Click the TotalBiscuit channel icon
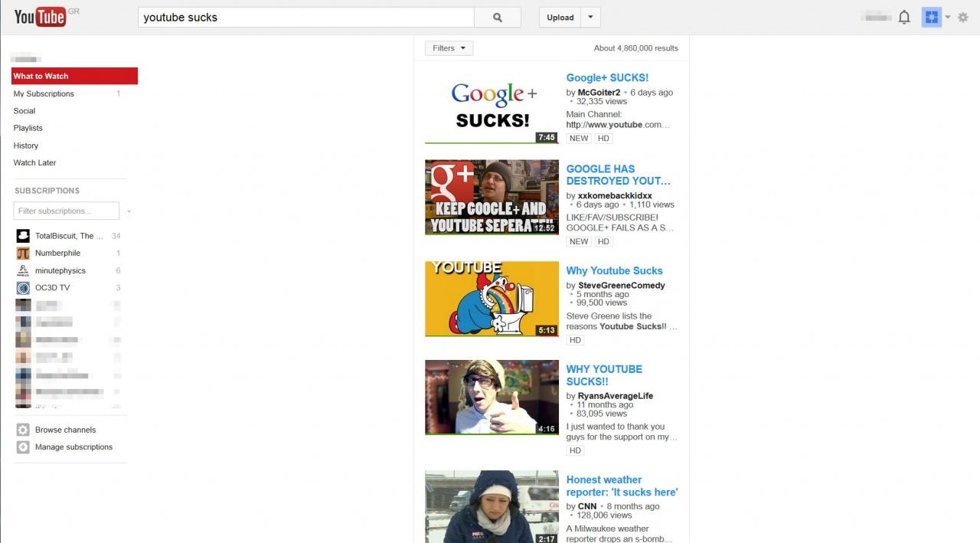 coord(23,236)
